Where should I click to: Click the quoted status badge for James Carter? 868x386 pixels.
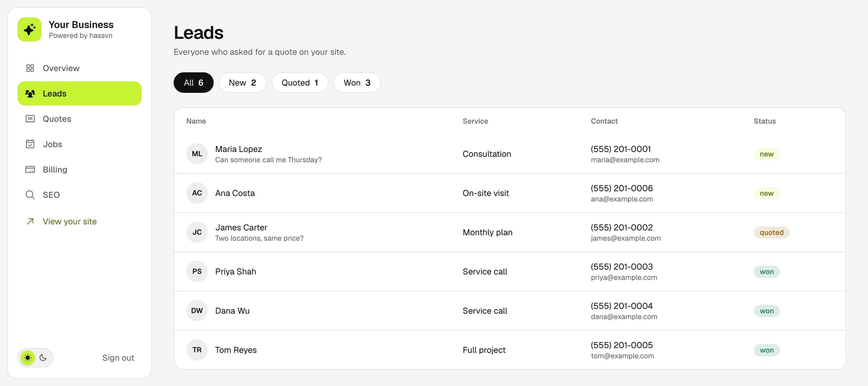771,233
